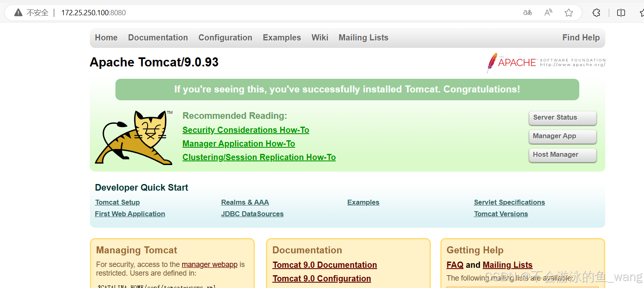Open the Tomcat 9.0 Configuration link
This screenshot has width=644, height=288.
[322, 279]
